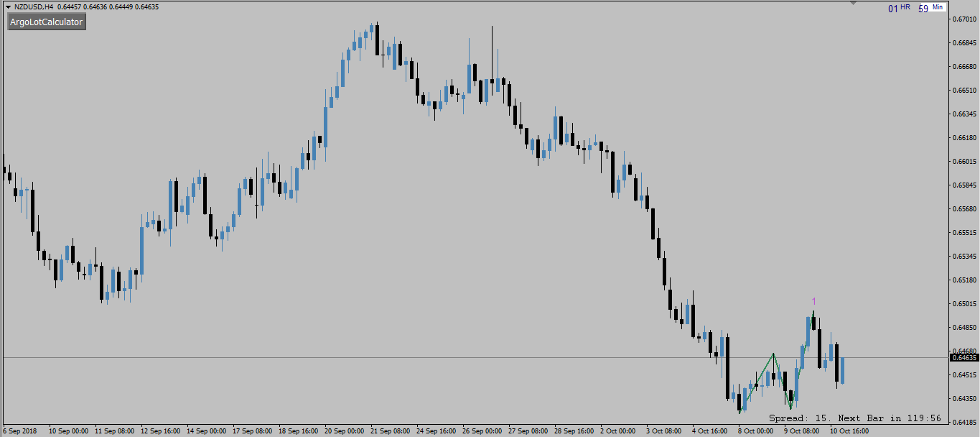Click time axis label 21 Sep 08:00
The image size is (980, 437).
(x=391, y=431)
